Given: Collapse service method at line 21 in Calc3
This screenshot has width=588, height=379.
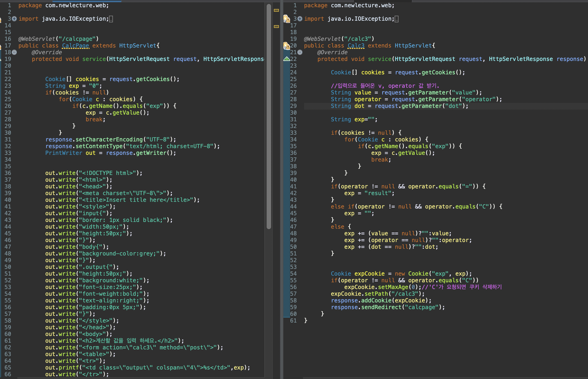Looking at the screenshot, I should tap(300, 52).
